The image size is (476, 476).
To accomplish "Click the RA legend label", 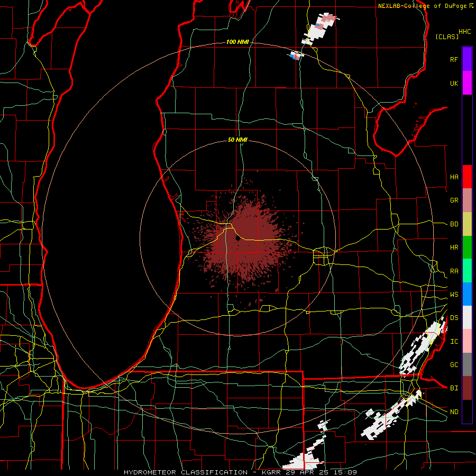I will coord(454,271).
